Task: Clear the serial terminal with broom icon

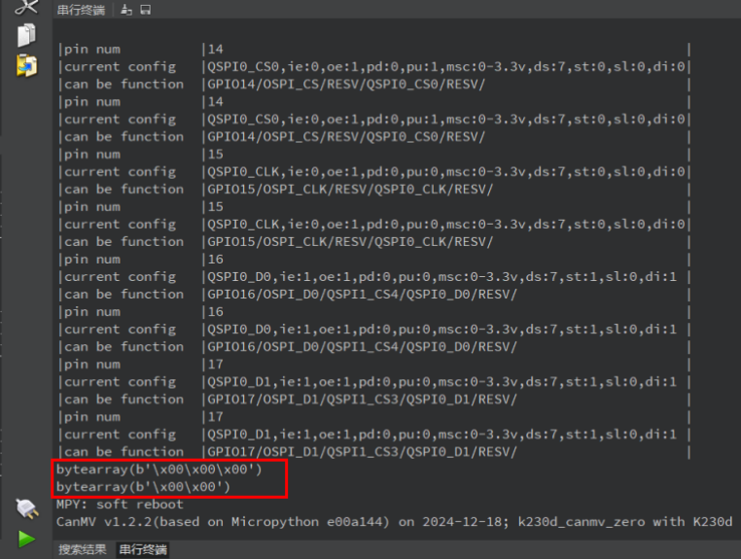Action: tap(126, 10)
